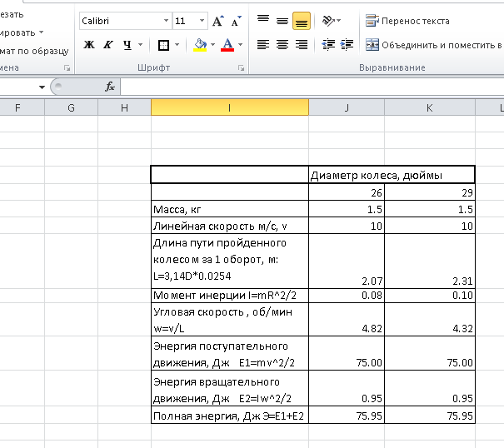Select cell with value 26
This screenshot has width=504, height=448.
[x=347, y=192]
